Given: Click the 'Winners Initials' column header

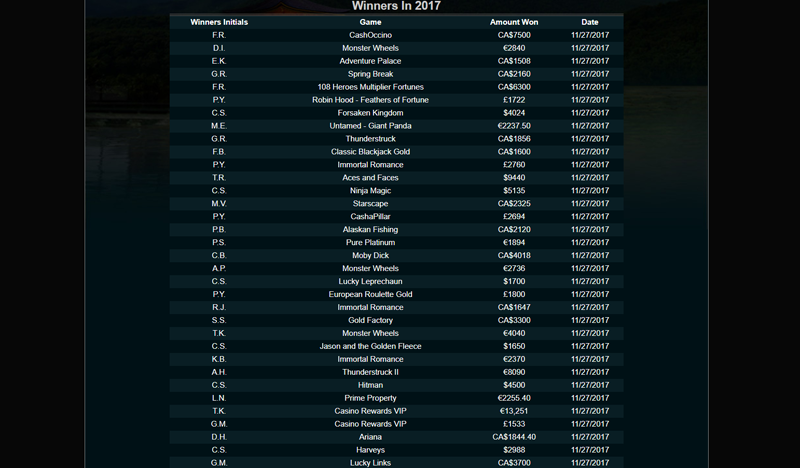Looking at the screenshot, I should (x=219, y=22).
